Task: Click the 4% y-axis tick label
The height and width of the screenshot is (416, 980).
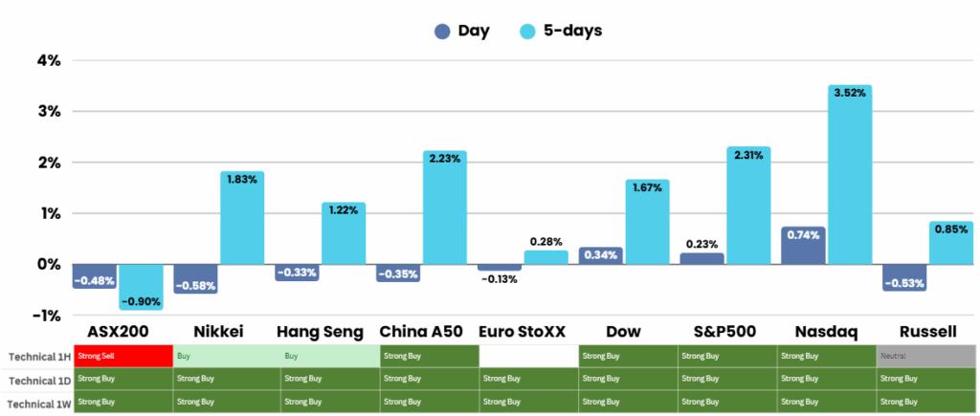Action: [48, 60]
